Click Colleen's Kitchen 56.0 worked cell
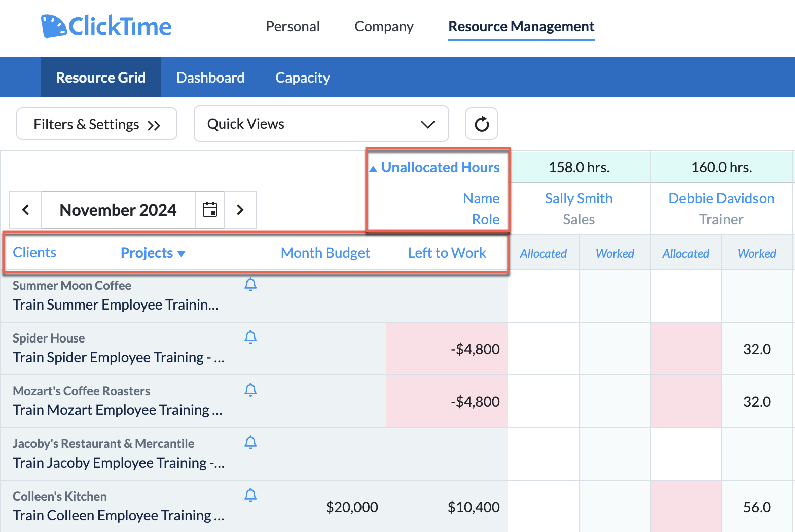 [x=757, y=507]
